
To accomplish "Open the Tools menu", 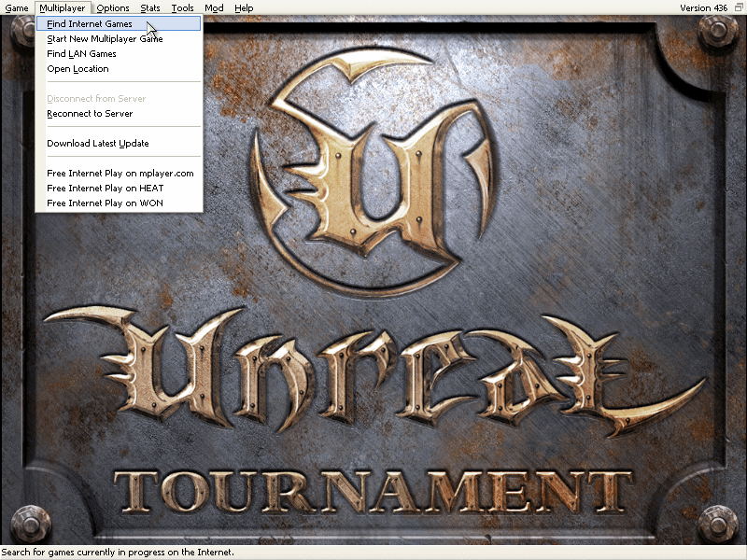I will (182, 7).
